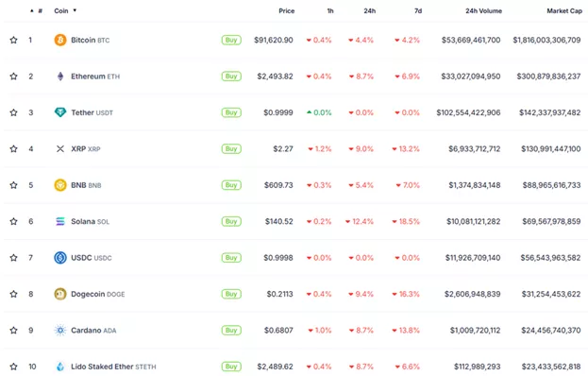The height and width of the screenshot is (376, 588).
Task: Click the XRP cross logo icon
Action: 60,149
